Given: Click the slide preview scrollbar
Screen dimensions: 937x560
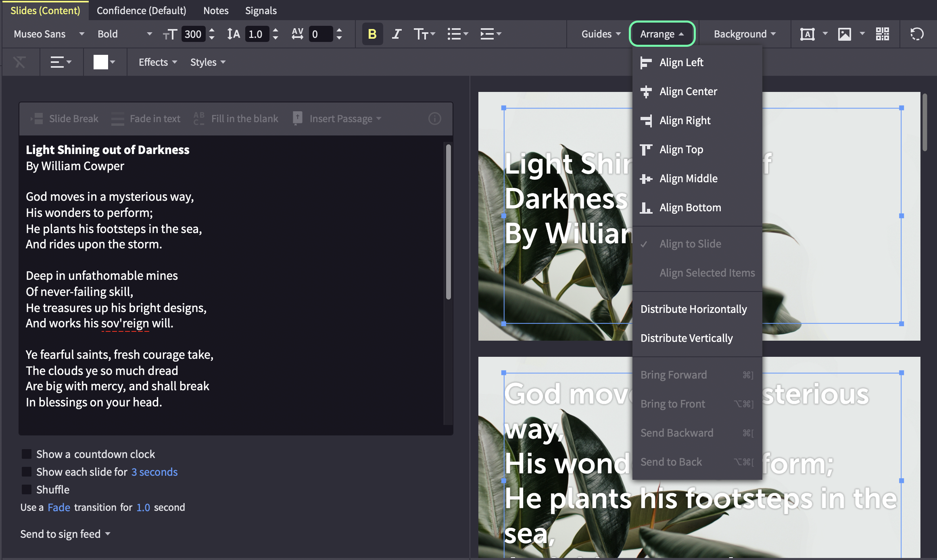Looking at the screenshot, I should coord(925,123).
